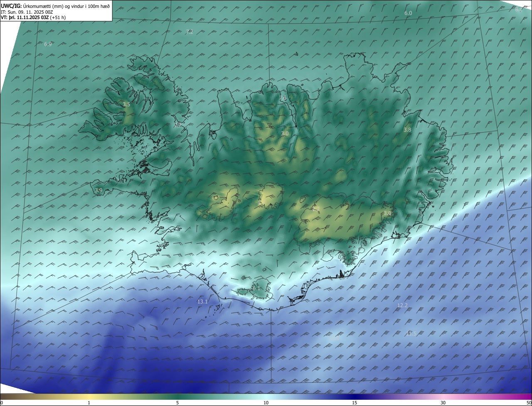532x406 pixels.
Task: Click the 50 tick on the color scale
Action: coord(529,403)
